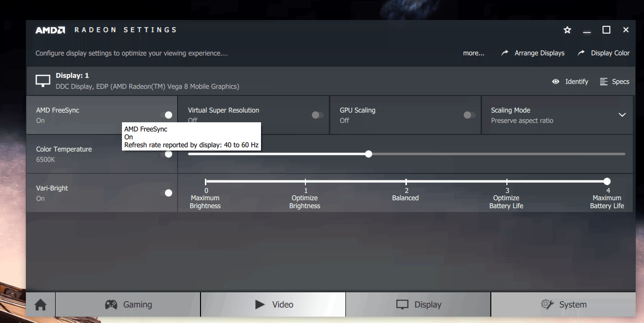This screenshot has width=644, height=323.
Task: Click the Identify button
Action: 570,81
